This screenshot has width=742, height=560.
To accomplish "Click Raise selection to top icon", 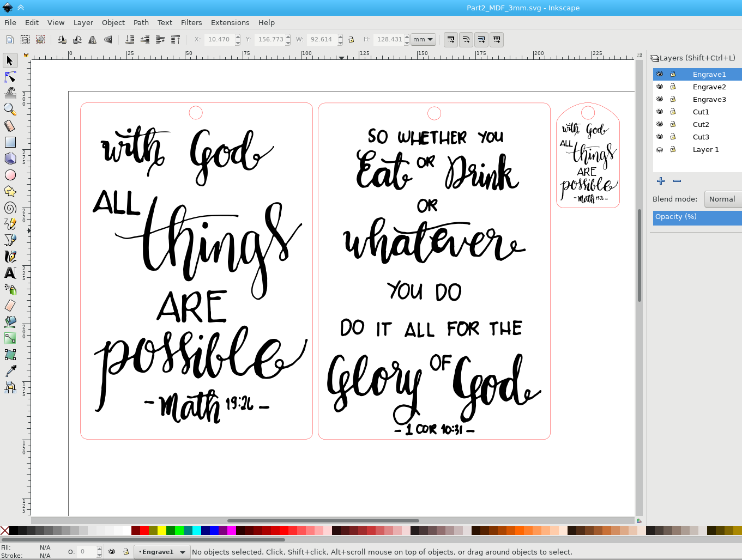I will (176, 39).
